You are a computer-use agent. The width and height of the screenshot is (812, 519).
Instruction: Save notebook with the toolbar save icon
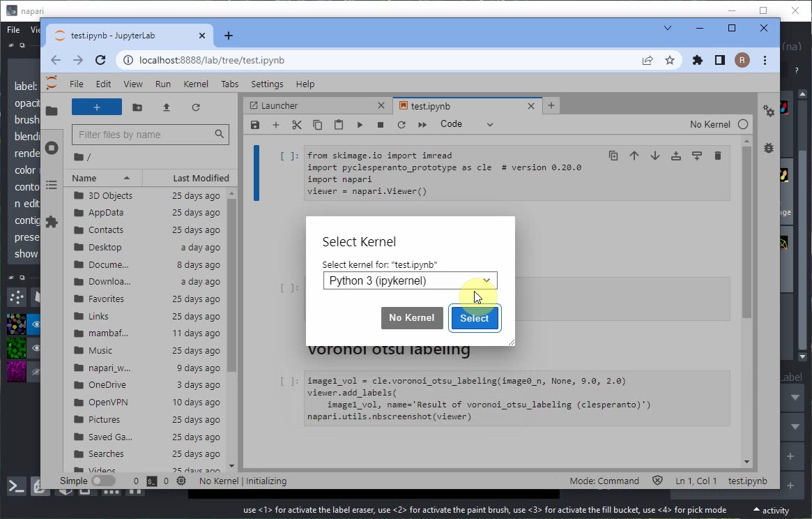click(x=255, y=125)
